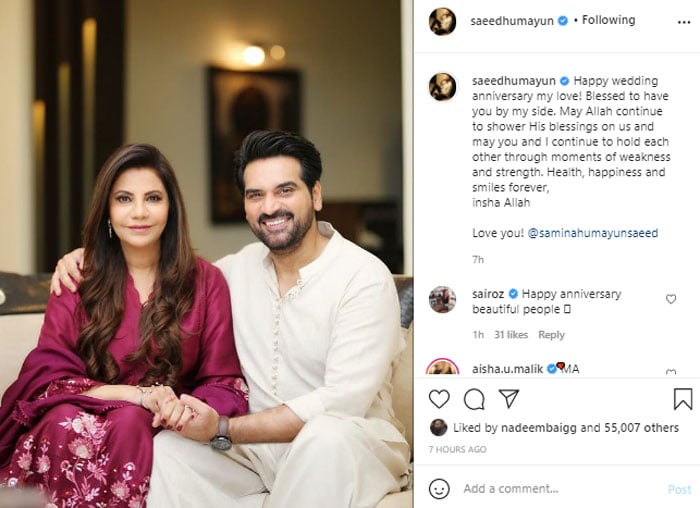
Task: Toggle the Following status
Action: (608, 20)
